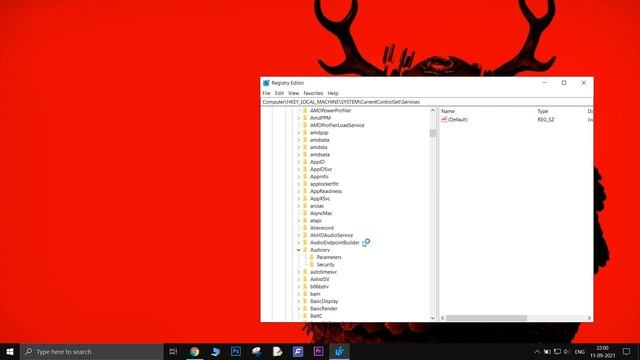The width and height of the screenshot is (640, 360).
Task: Launch Google Chrome from the taskbar
Action: pyautogui.click(x=195, y=351)
